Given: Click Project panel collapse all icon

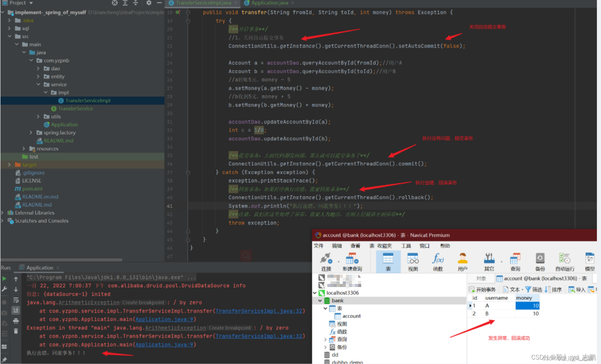Looking at the screenshot, I should [x=135, y=3].
